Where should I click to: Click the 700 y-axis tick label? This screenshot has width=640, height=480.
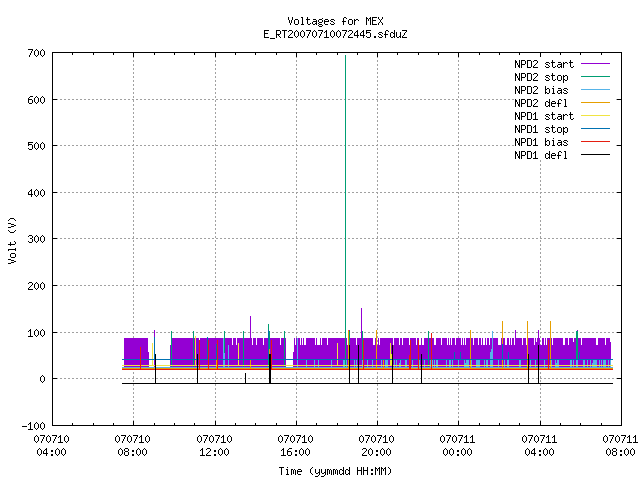click(x=36, y=53)
